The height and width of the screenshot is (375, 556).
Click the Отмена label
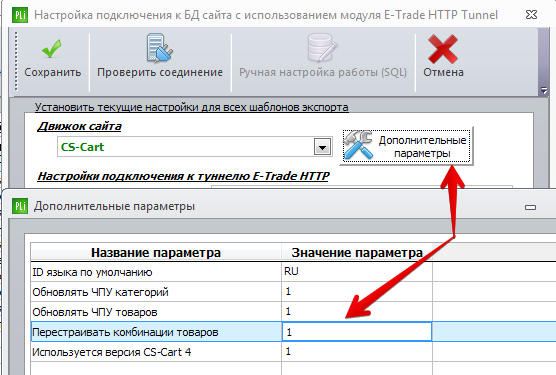(x=443, y=72)
